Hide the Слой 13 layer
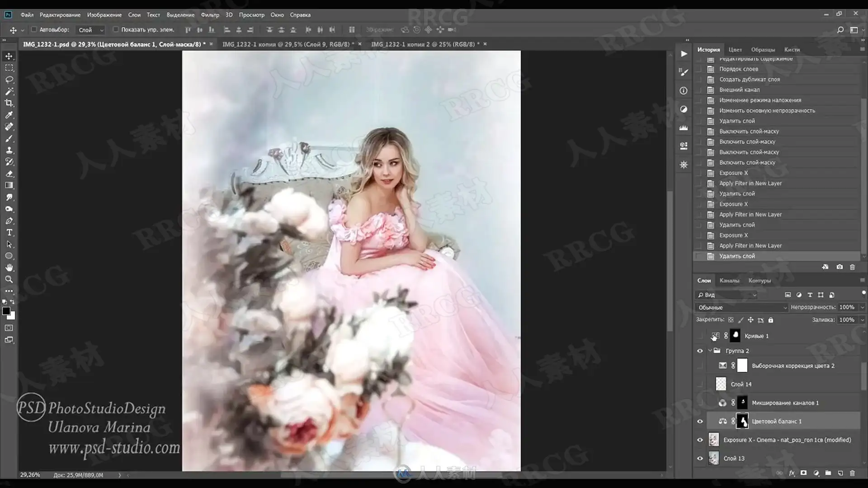Viewport: 868px width, 488px height. click(x=700, y=458)
